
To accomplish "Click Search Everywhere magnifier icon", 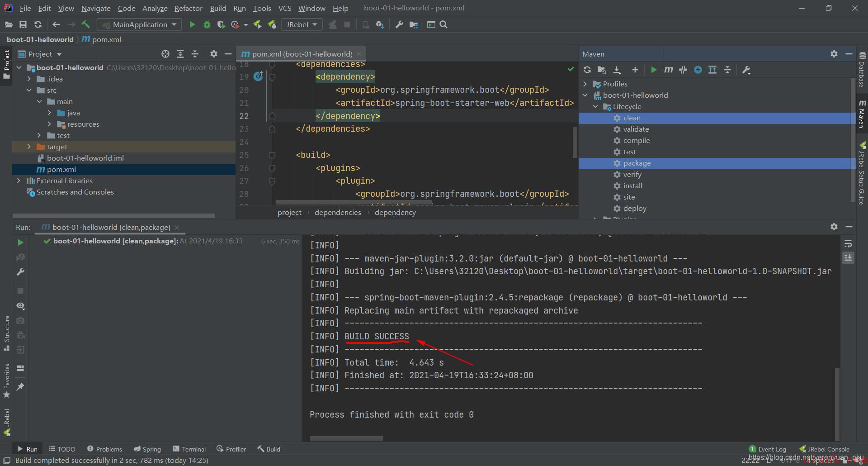I will pyautogui.click(x=443, y=24).
